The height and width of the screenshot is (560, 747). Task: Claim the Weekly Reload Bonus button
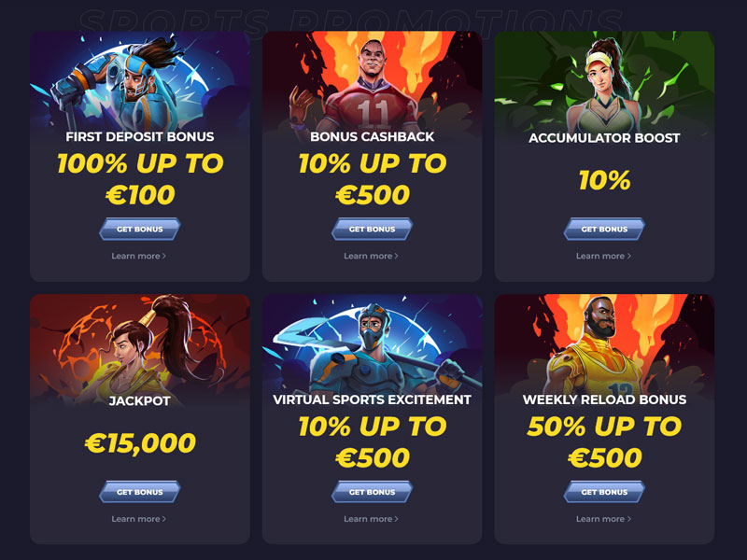coord(604,492)
